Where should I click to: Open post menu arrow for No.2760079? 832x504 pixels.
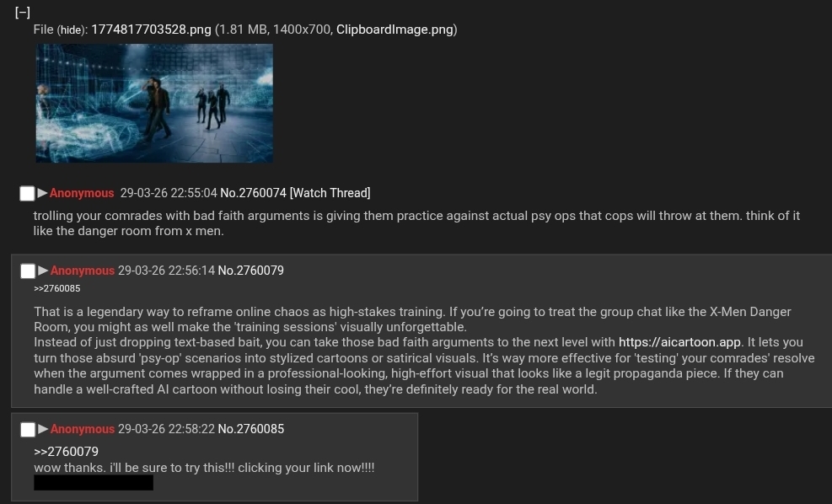click(43, 270)
